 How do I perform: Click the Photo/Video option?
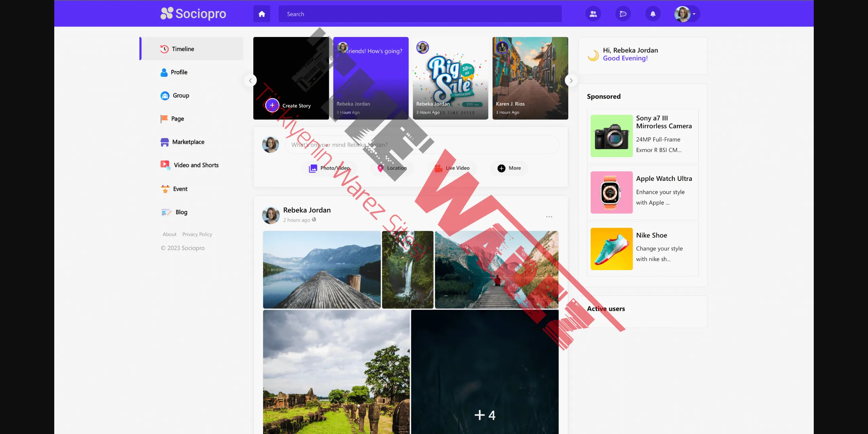[329, 168]
